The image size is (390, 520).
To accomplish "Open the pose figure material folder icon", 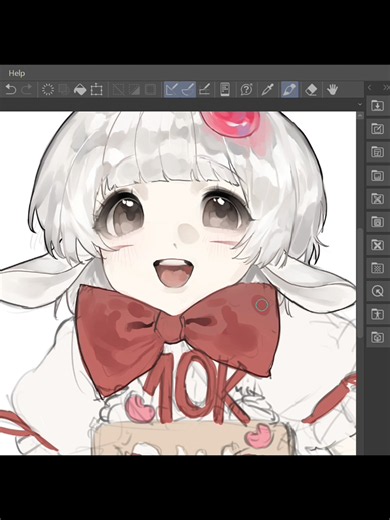I will pos(377,314).
